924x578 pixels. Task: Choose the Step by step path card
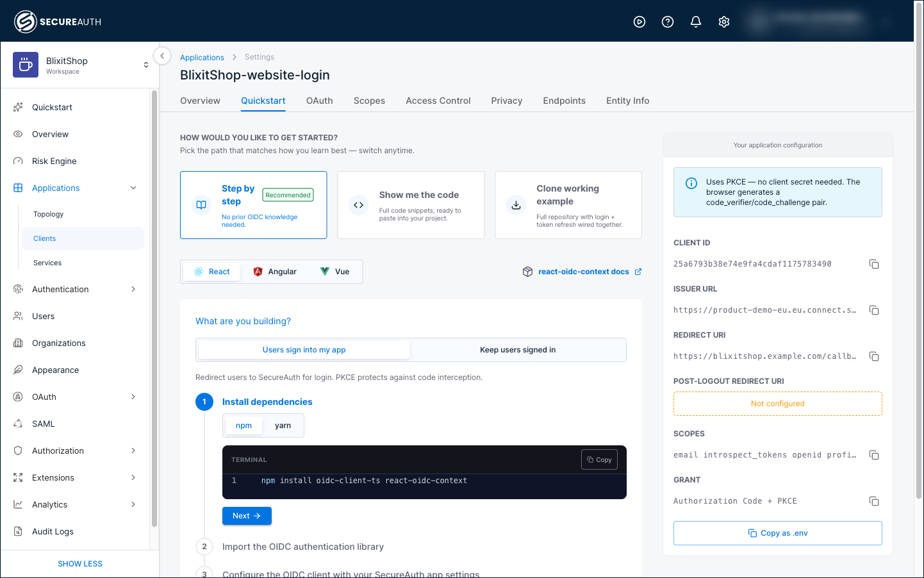254,205
